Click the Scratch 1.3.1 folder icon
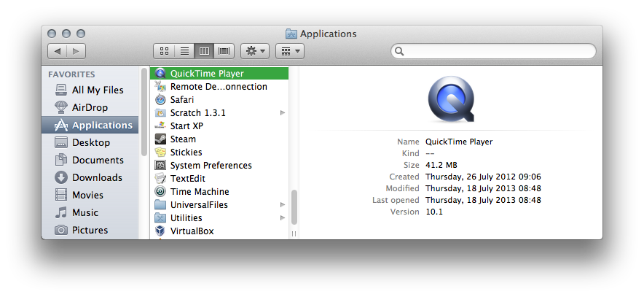The image size is (644, 297). coord(160,113)
